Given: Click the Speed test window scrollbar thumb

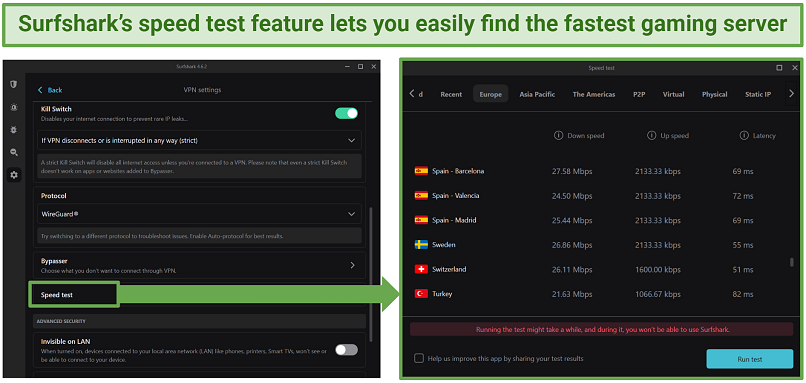Looking at the screenshot, I should pos(792,262).
